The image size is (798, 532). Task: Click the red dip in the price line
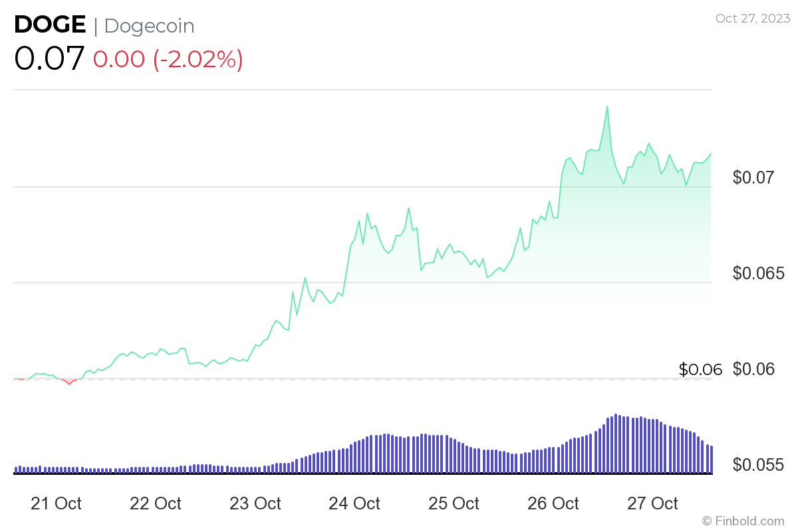point(69,383)
